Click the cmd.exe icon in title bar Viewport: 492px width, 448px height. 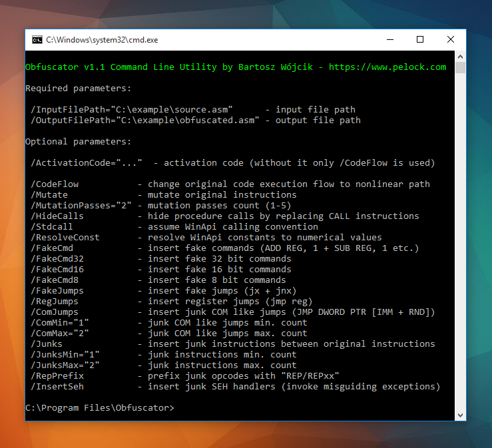tap(37, 40)
